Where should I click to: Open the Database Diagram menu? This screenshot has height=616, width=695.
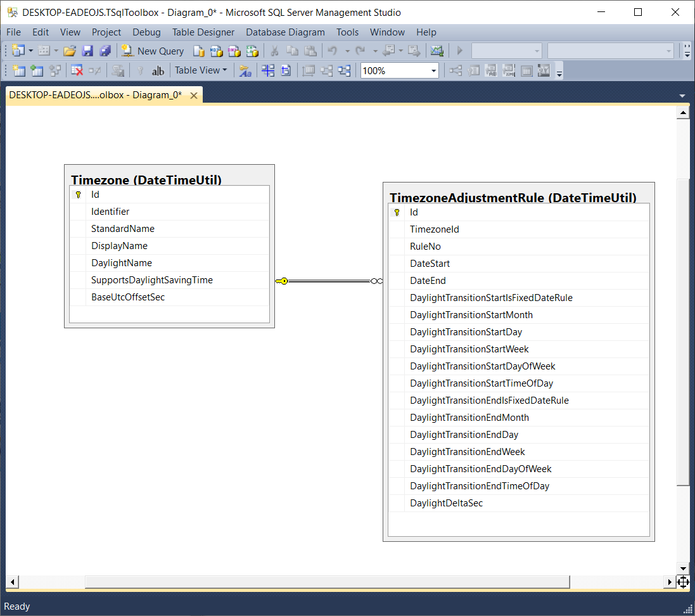pyautogui.click(x=285, y=32)
